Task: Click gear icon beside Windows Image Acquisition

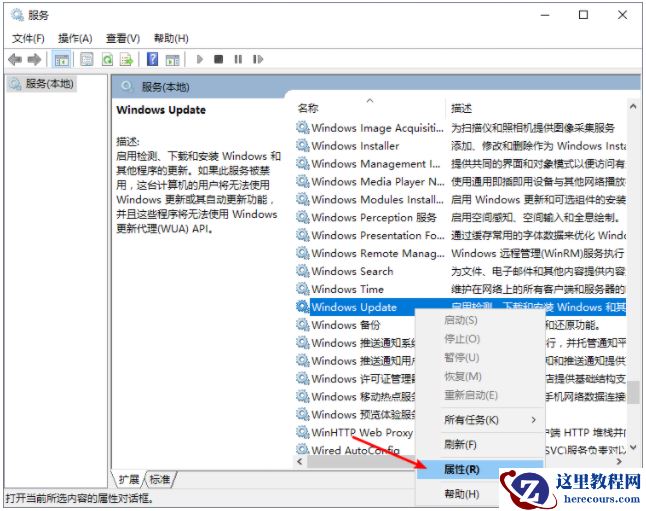Action: [x=303, y=128]
